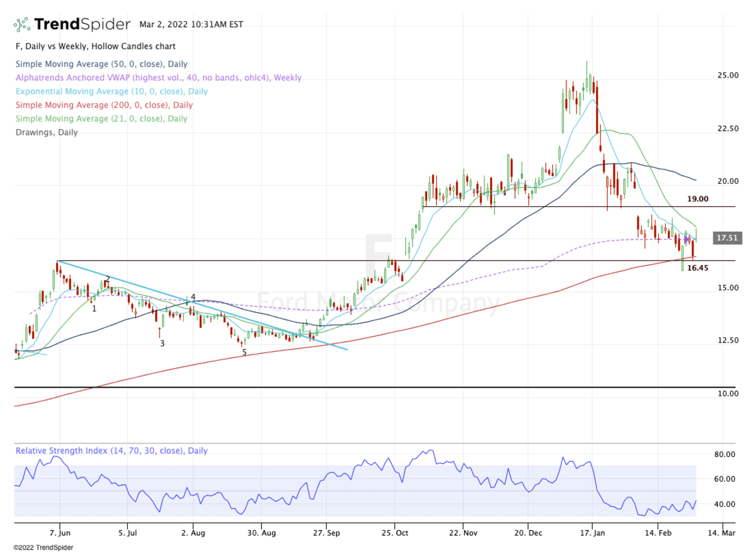Viewport: 756px width, 554px height.
Task: Click the chart title F, Daily vs Weekly
Action: [x=95, y=47]
